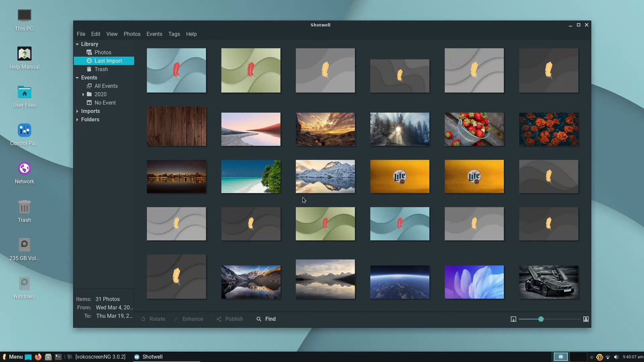This screenshot has height=362, width=644.
Task: Launch the Control Panel desktop icon
Action: 24,135
